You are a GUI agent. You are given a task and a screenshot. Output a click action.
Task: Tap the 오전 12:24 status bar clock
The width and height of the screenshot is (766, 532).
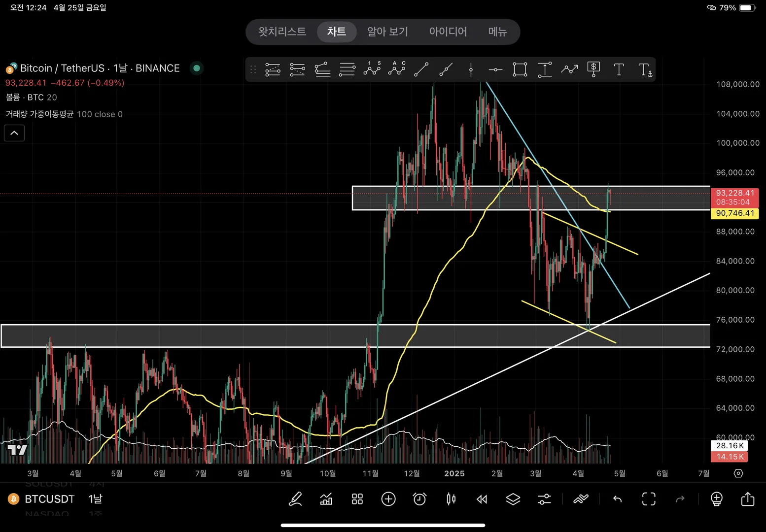click(29, 8)
